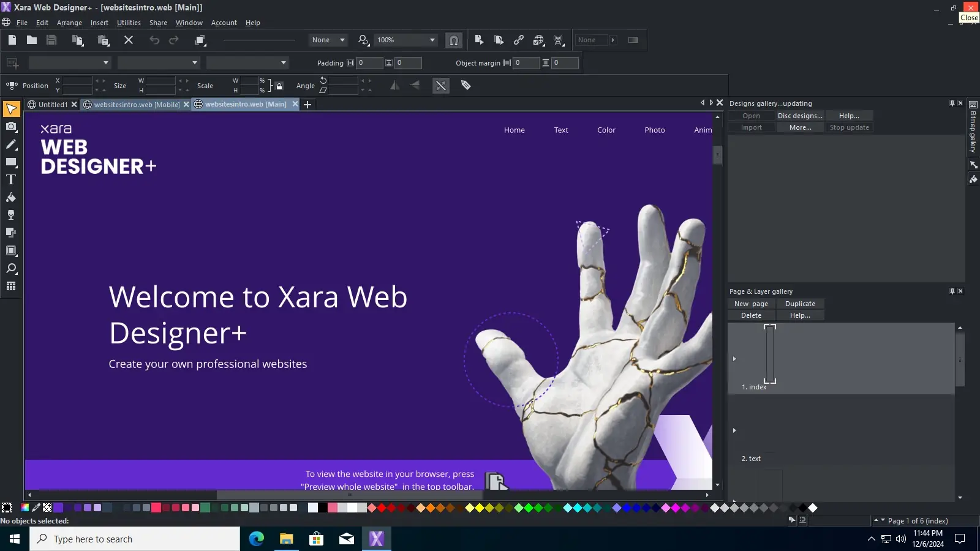Open the zoom percentage dropdown showing 100%
The height and width of the screenshot is (551, 980).
click(x=406, y=40)
